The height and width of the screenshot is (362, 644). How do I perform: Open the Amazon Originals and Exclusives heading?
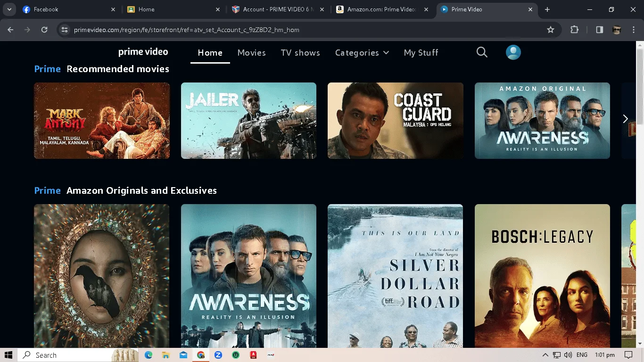[x=141, y=190]
